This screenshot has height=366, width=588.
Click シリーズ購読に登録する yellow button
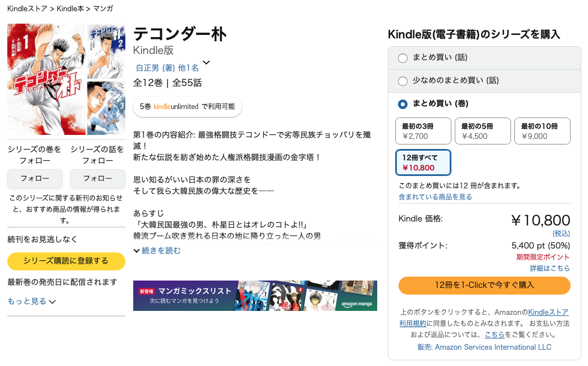coord(66,261)
